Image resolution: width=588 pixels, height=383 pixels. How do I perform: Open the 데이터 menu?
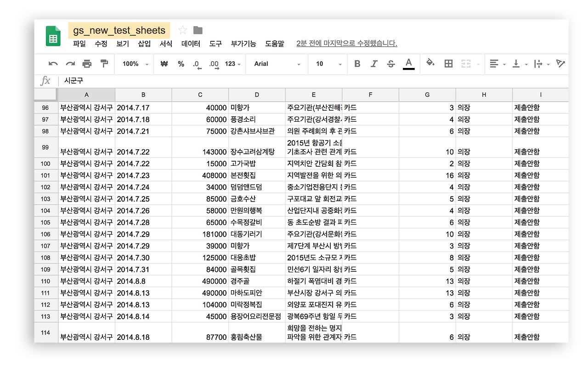click(191, 44)
